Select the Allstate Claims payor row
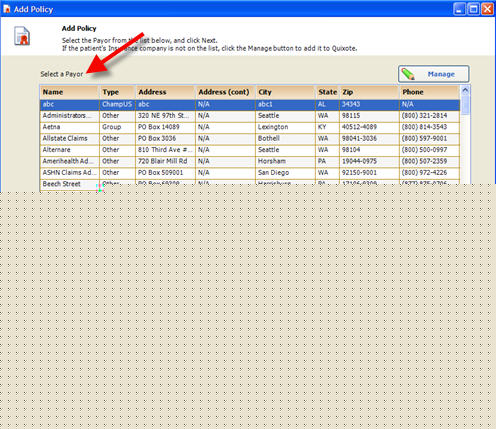The height and width of the screenshot is (429, 496). click(x=250, y=138)
